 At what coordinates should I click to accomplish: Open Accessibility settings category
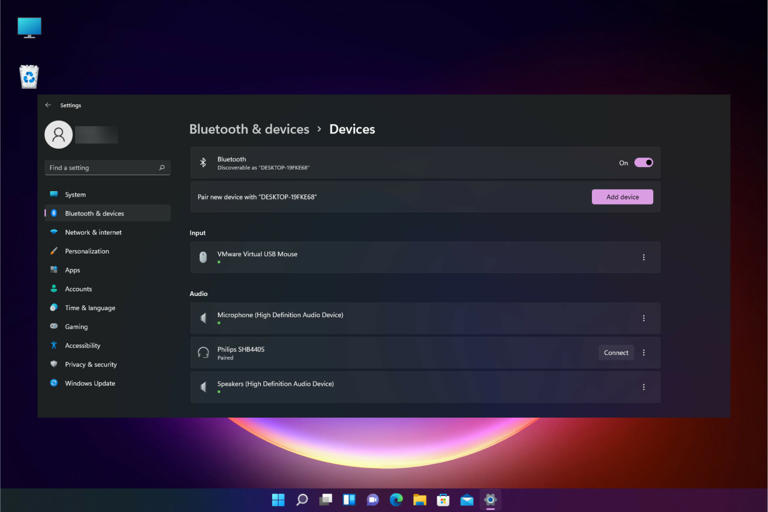pos(107,345)
